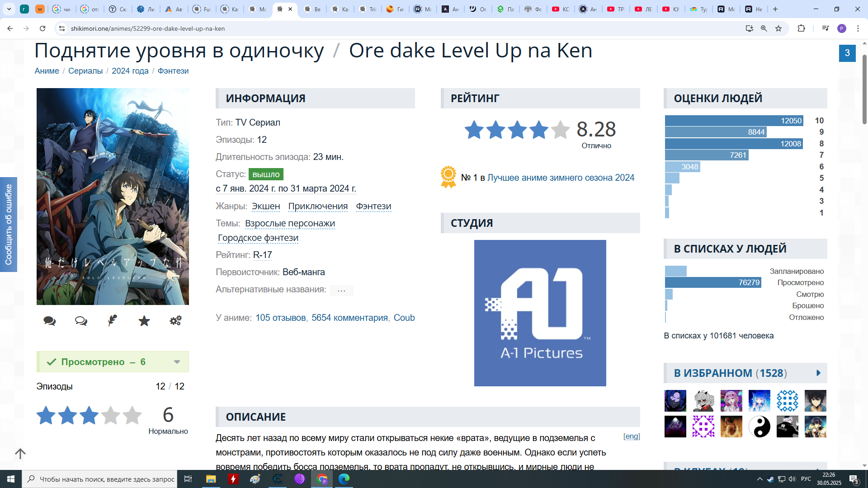Screen dimensions: 868x488
Task: Show hidden system tray icons
Action: 760,479
